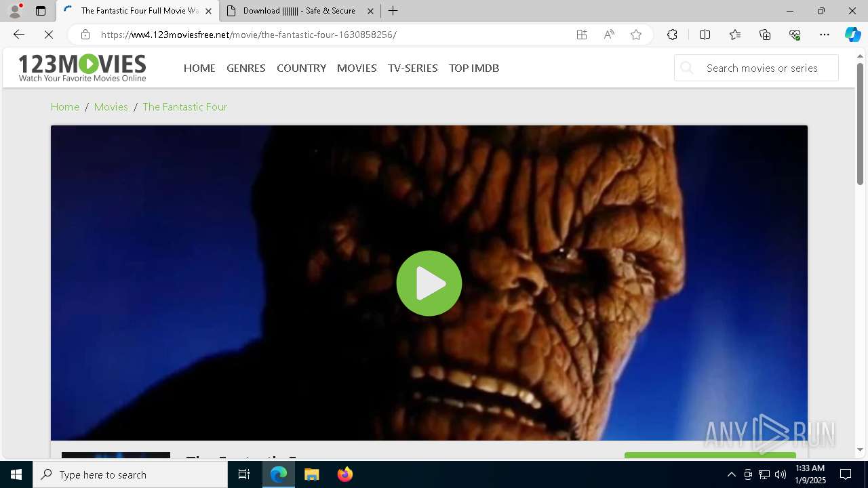Open the GENRES menu
The width and height of the screenshot is (868, 488).
pyautogui.click(x=246, y=68)
